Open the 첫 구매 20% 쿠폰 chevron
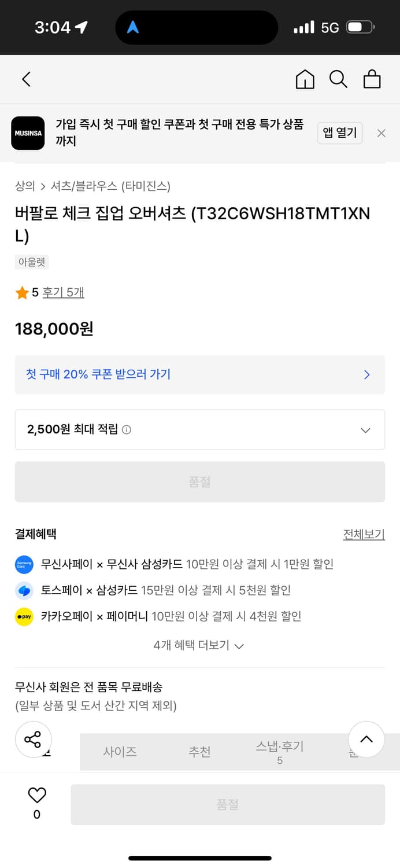Image resolution: width=400 pixels, height=868 pixels. pos(366,375)
